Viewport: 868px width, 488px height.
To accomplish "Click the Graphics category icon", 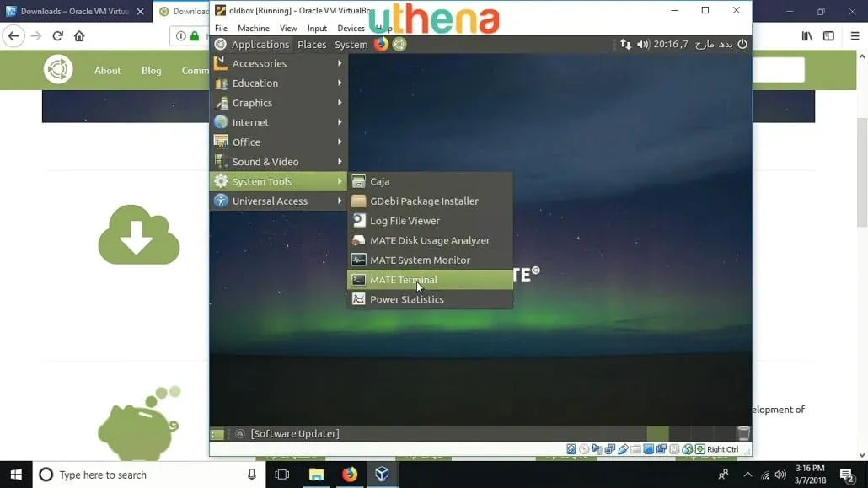I will (221, 103).
